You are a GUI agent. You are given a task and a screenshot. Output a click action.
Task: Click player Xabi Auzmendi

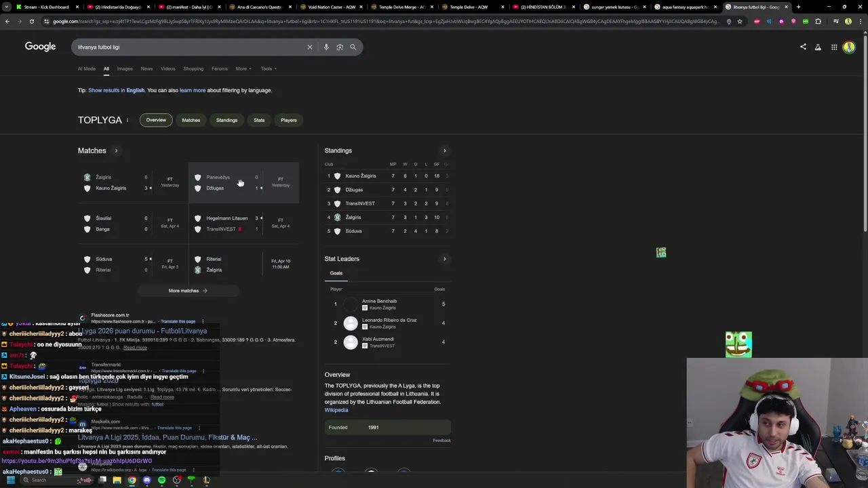coord(387,342)
